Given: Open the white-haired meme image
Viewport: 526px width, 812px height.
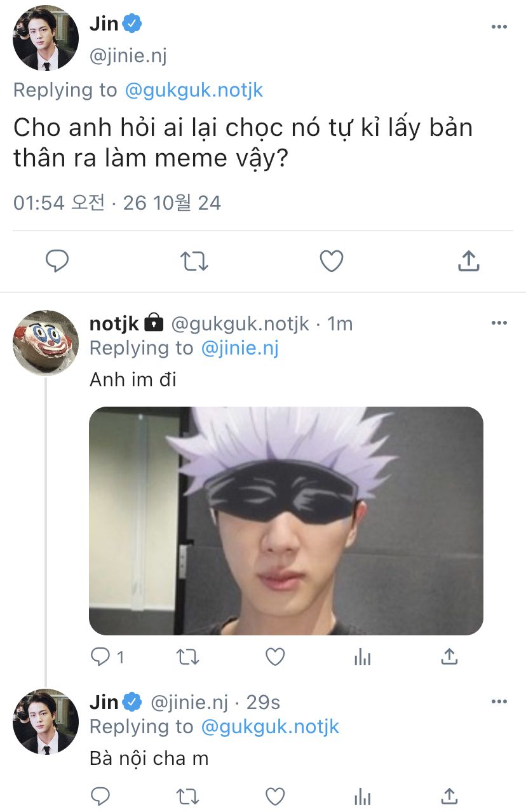Looking at the screenshot, I should click(286, 521).
